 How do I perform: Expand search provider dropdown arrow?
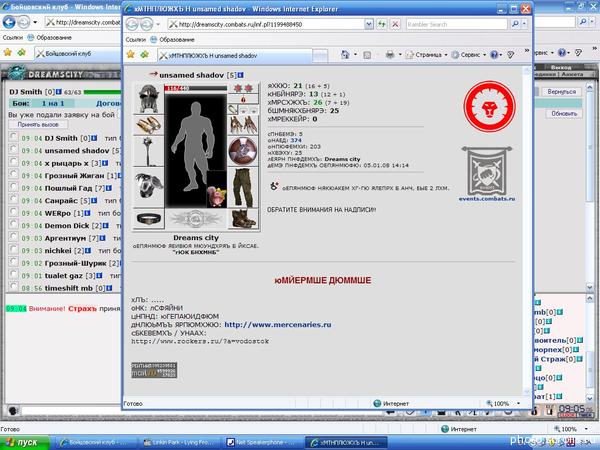tap(524, 24)
